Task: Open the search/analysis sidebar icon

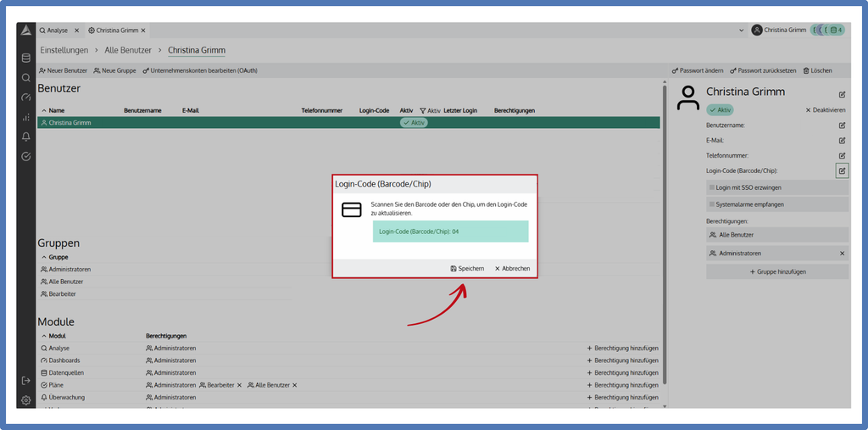Action: [26, 77]
